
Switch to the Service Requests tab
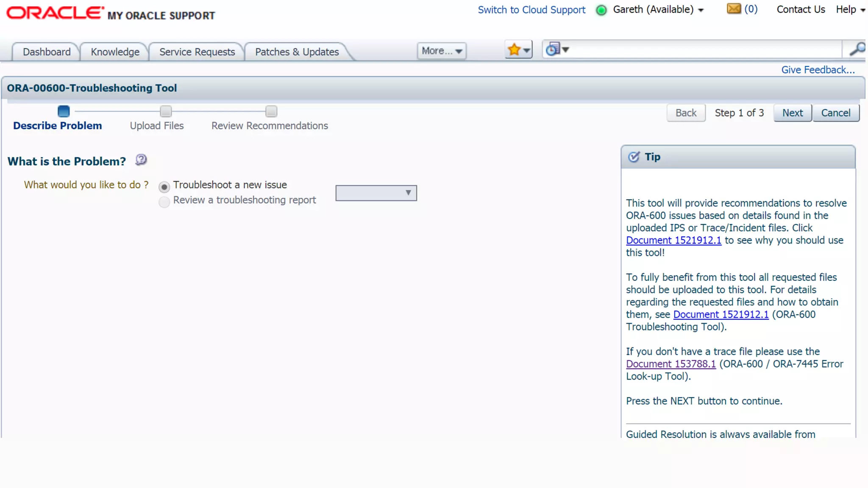(197, 52)
